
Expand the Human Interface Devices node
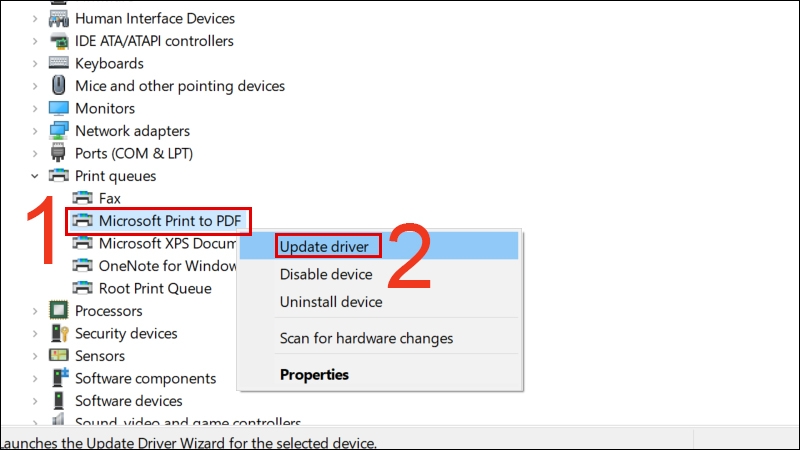36,18
